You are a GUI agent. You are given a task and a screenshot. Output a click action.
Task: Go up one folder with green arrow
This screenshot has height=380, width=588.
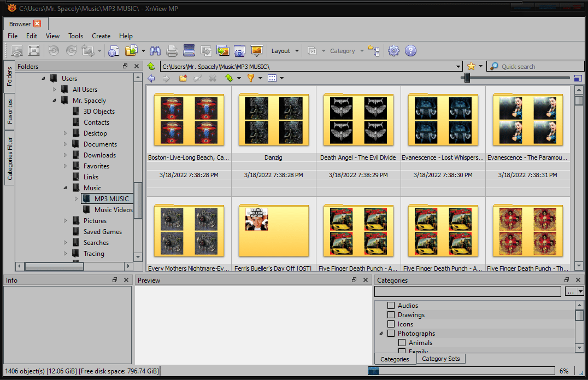pyautogui.click(x=151, y=66)
